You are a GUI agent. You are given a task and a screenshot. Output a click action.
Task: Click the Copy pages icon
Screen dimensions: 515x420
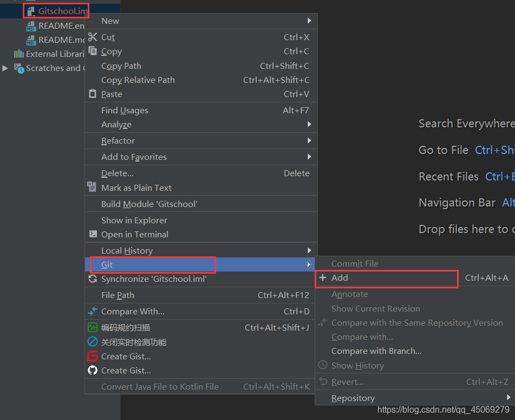[93, 51]
